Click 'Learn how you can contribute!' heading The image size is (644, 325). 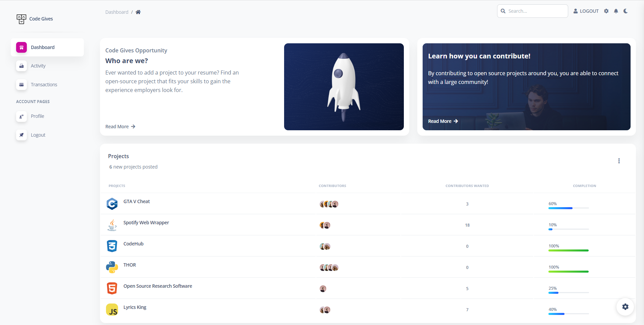click(x=479, y=56)
